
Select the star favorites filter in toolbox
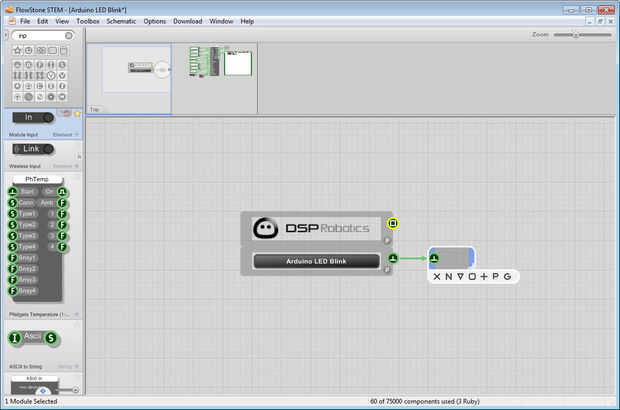pos(17,51)
